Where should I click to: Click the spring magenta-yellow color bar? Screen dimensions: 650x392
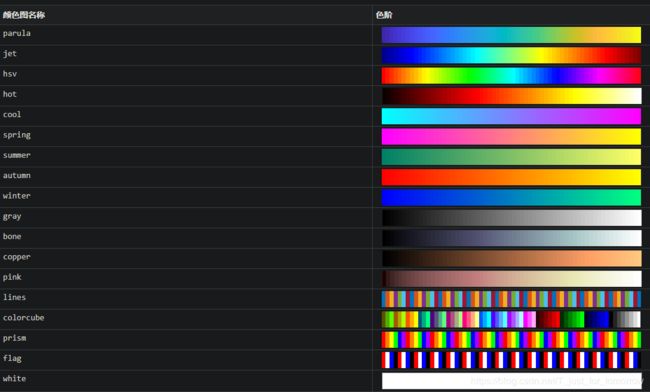point(511,136)
